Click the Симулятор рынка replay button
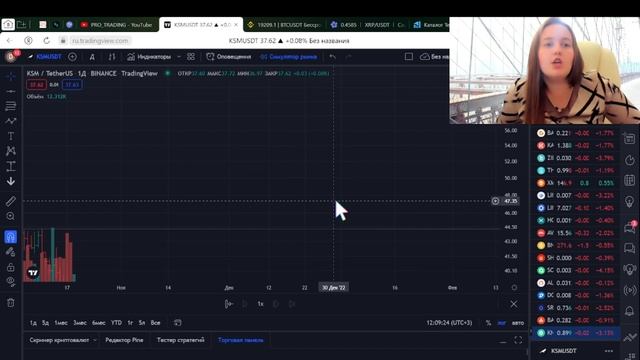The image size is (640, 360). (x=289, y=57)
